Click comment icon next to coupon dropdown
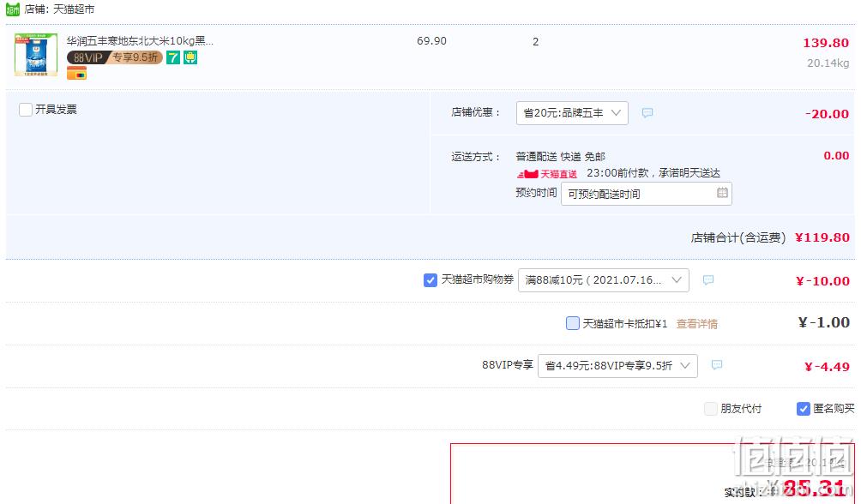Screen dimensions: 861x504 tap(708, 280)
